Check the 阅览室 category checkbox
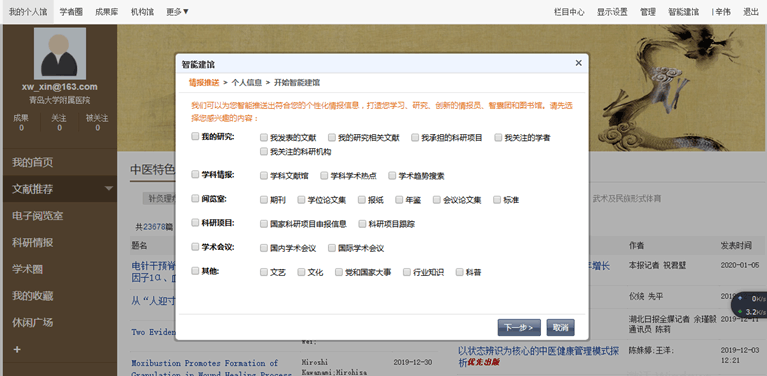This screenshot has width=767, height=376. 195,199
